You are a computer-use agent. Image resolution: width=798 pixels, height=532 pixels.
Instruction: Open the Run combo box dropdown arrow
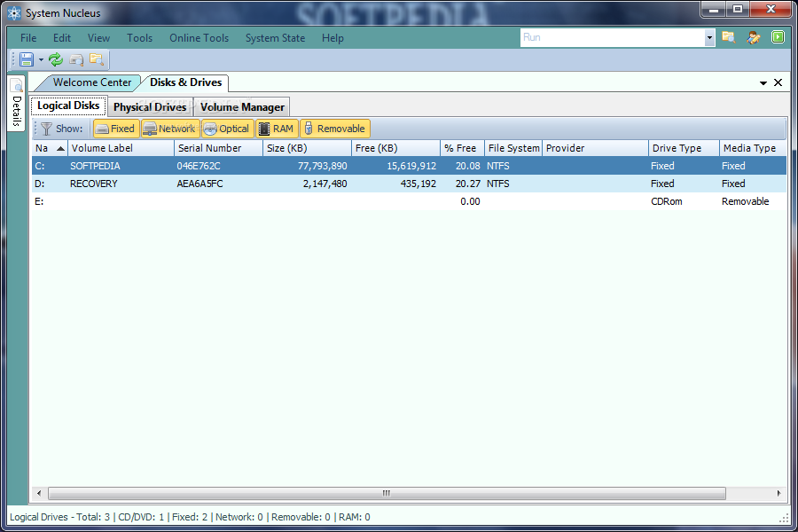(709, 37)
